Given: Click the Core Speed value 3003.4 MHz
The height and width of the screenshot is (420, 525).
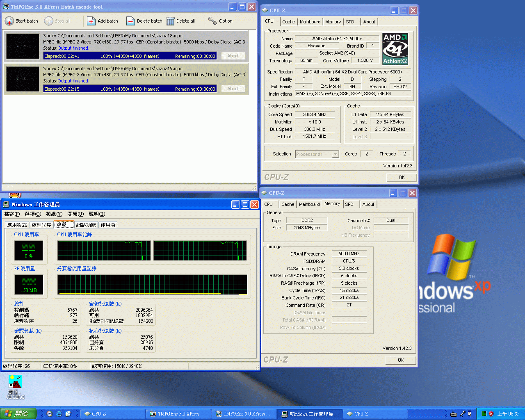Looking at the screenshot, I should 315,114.
